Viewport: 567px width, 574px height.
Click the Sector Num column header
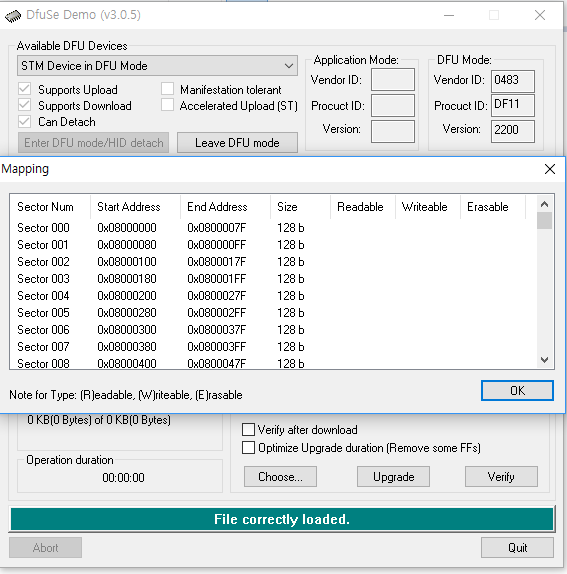(x=50, y=207)
